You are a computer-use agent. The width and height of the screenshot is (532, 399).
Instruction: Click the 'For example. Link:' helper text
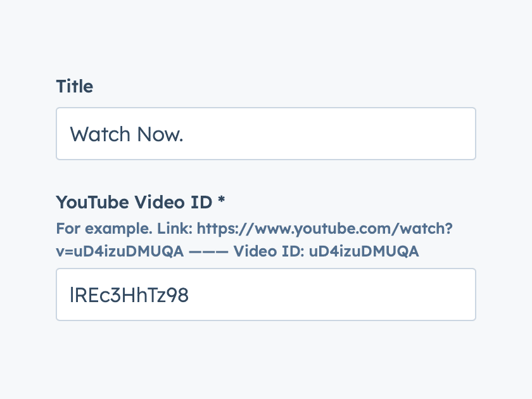click(123, 229)
